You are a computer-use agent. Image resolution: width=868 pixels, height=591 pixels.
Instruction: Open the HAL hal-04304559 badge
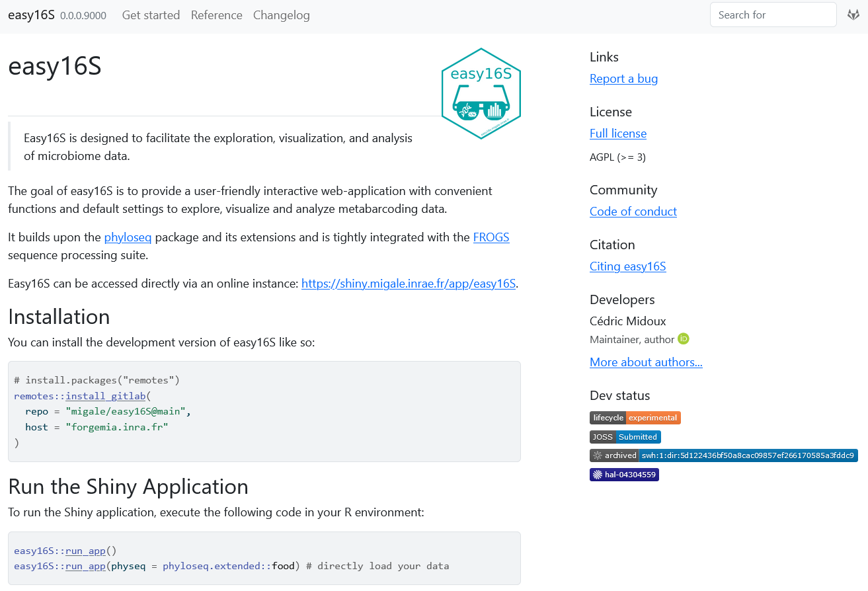point(624,475)
